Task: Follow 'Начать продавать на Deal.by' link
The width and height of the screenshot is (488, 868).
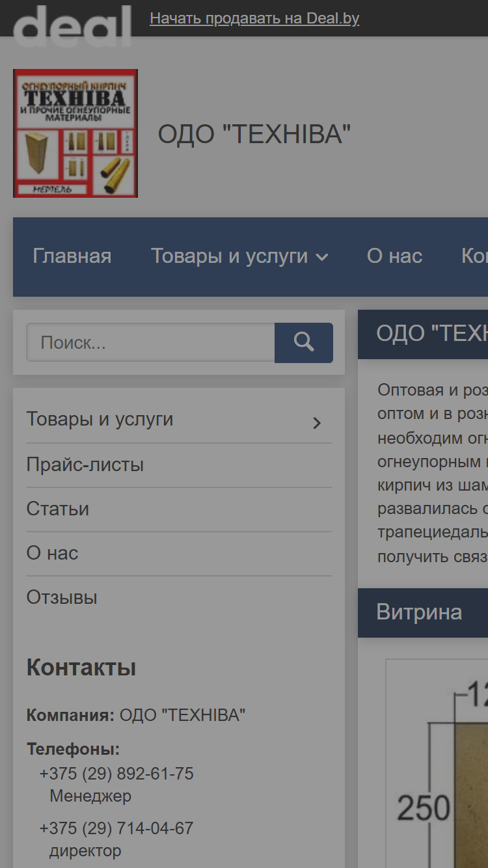Action: pos(254,18)
